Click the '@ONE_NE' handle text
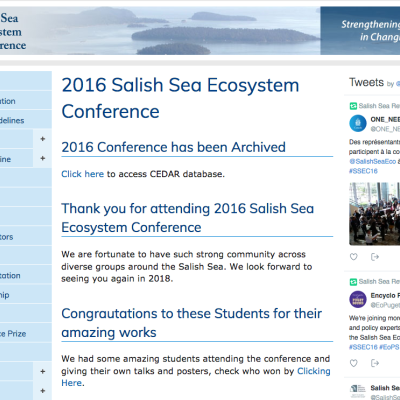This screenshot has height=400, width=400. coord(385,129)
